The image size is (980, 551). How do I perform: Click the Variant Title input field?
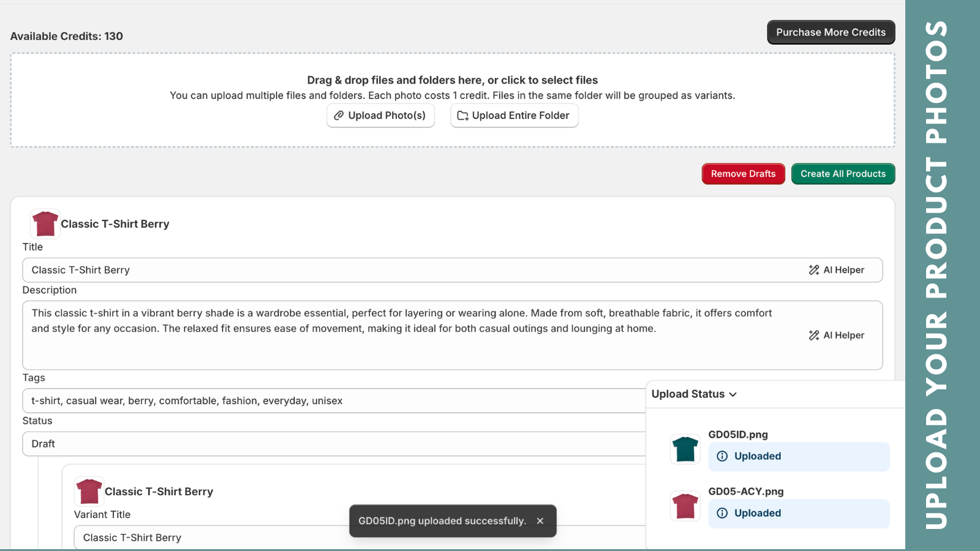[208, 538]
